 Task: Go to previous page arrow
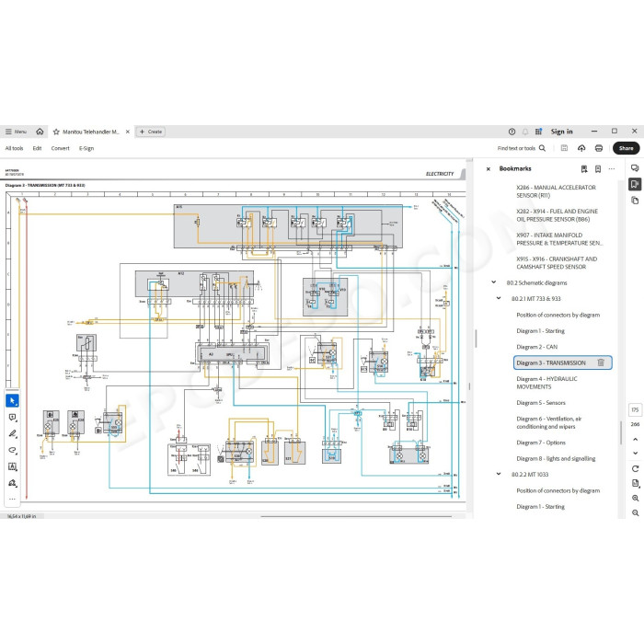[636, 439]
